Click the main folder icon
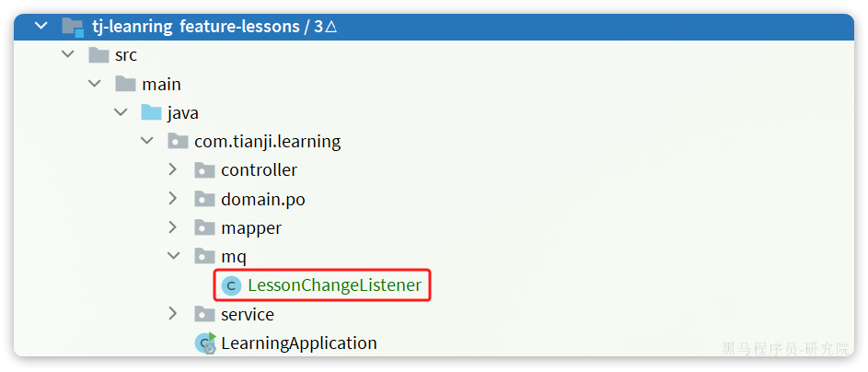The height and width of the screenshot is (372, 868). (x=126, y=84)
